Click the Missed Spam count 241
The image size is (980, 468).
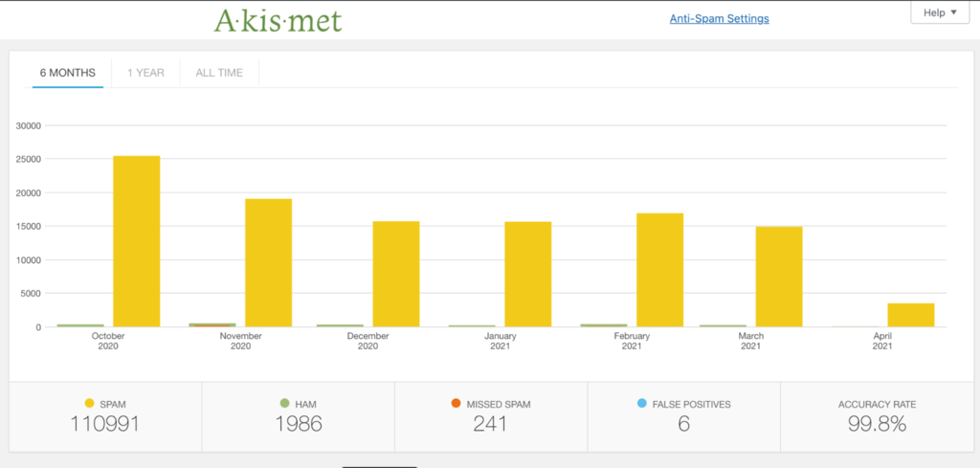pyautogui.click(x=490, y=424)
